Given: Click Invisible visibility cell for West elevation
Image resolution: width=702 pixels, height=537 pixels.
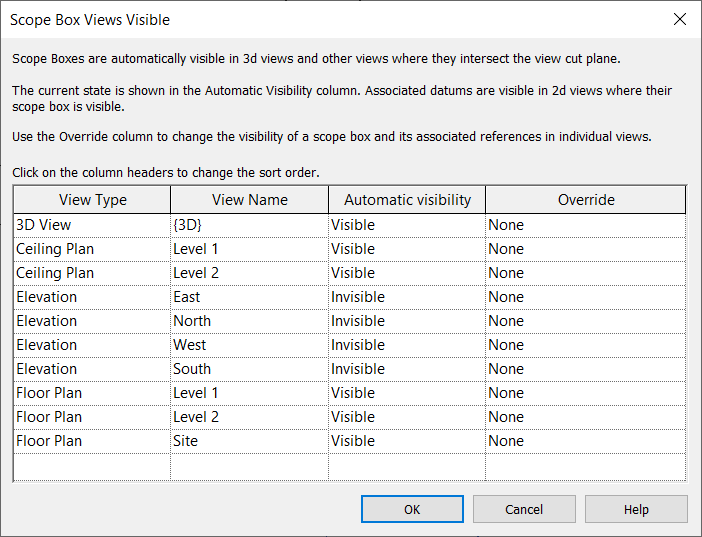Looking at the screenshot, I should pos(407,345).
